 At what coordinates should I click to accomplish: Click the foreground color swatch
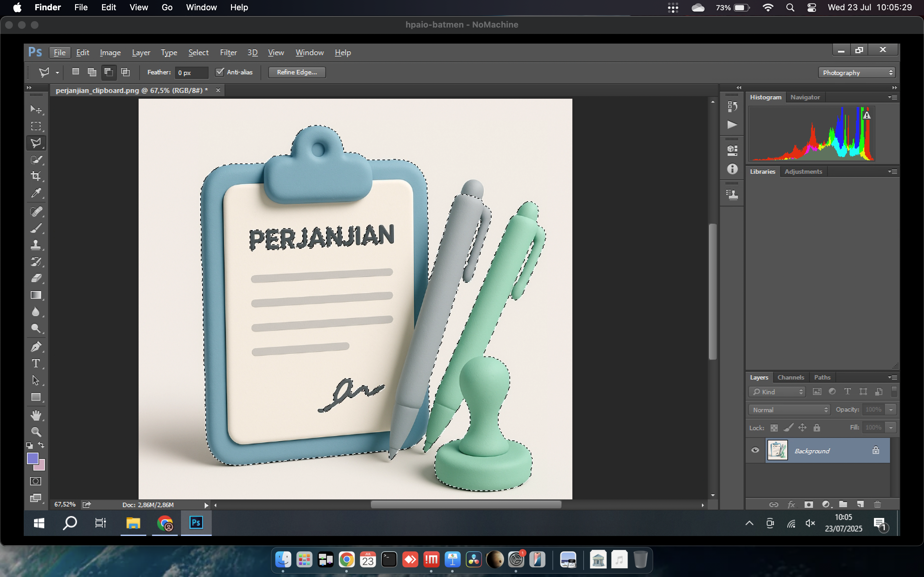coord(32,458)
